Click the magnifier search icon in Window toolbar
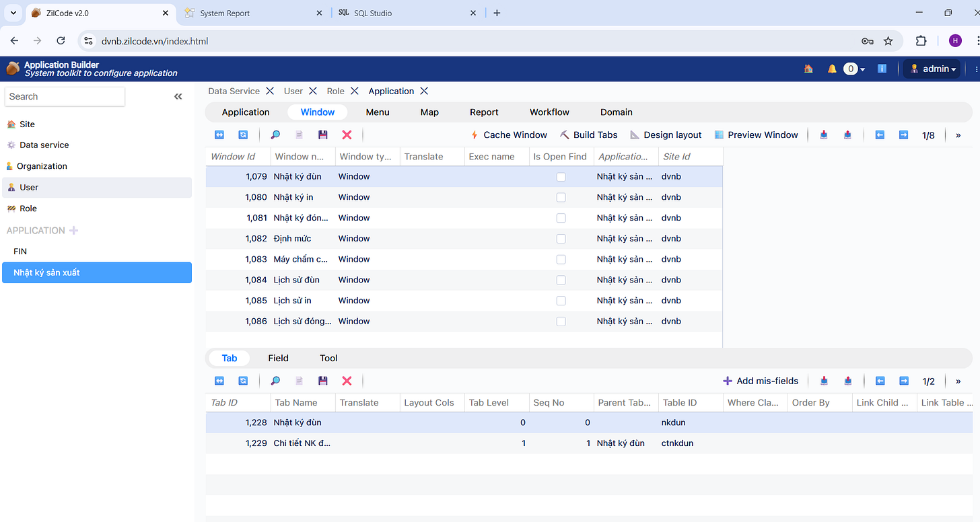 pyautogui.click(x=275, y=135)
